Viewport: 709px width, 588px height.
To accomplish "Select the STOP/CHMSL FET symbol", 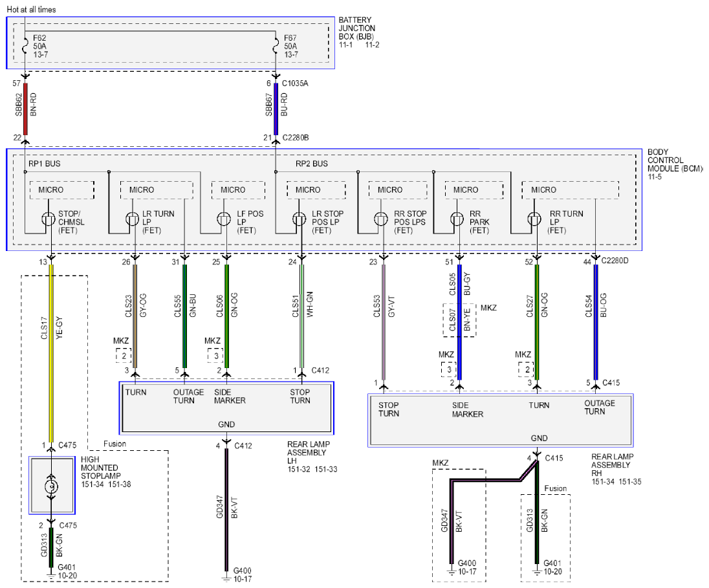I will click(49, 220).
